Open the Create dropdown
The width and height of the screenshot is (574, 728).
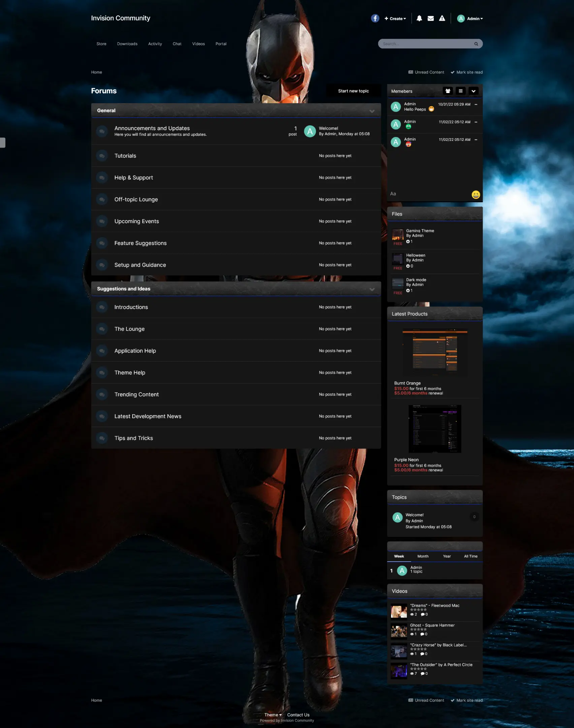[x=395, y=19]
